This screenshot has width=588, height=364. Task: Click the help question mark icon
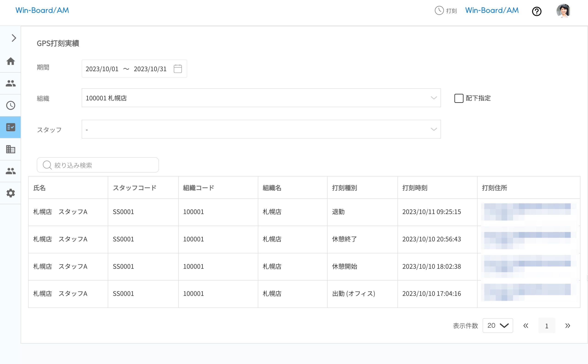click(537, 11)
